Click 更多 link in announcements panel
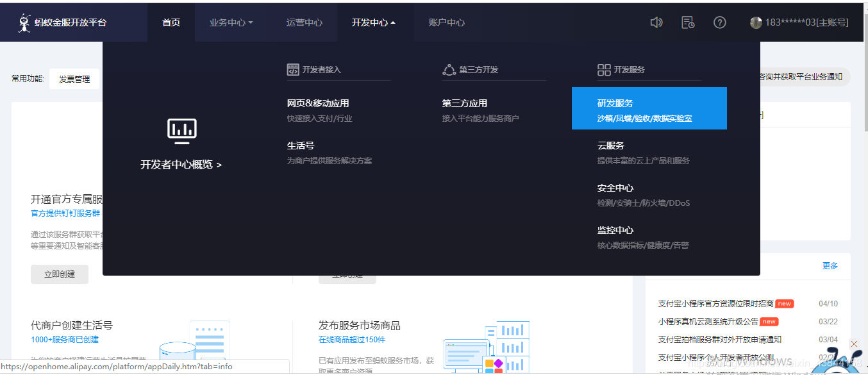Image resolution: width=868 pixels, height=375 pixels. 830,265
